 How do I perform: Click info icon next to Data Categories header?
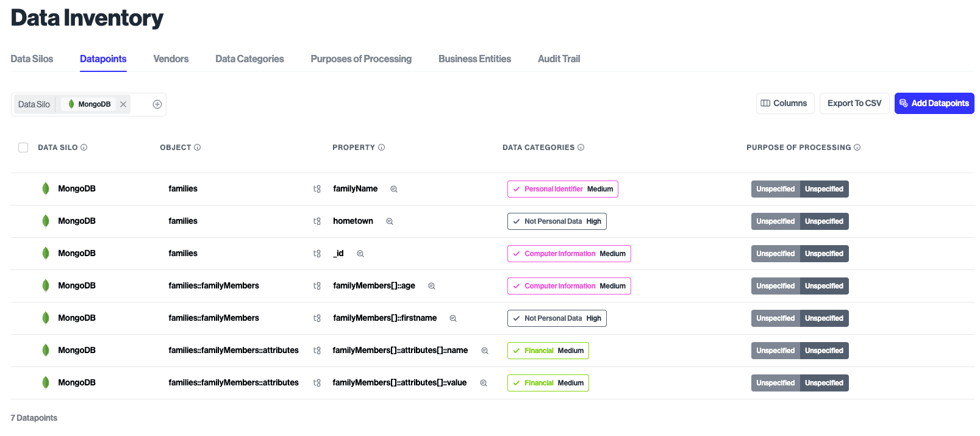[581, 148]
